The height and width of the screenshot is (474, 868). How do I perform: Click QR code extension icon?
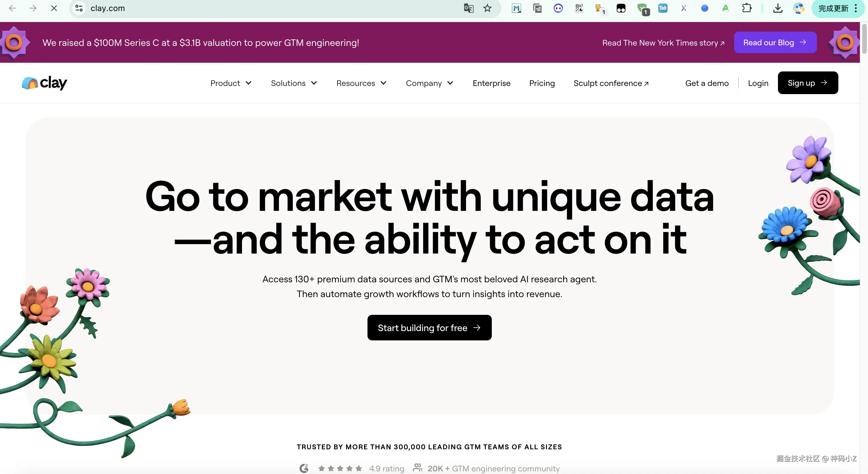pos(579,8)
